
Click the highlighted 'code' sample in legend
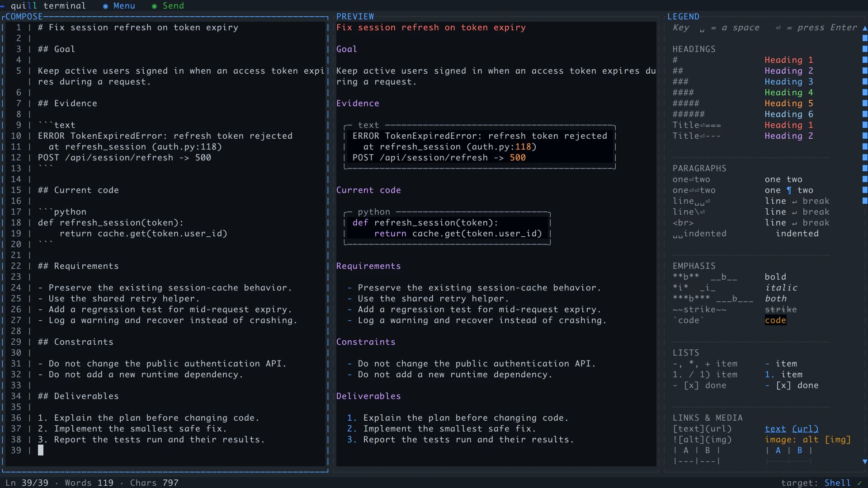tap(775, 320)
